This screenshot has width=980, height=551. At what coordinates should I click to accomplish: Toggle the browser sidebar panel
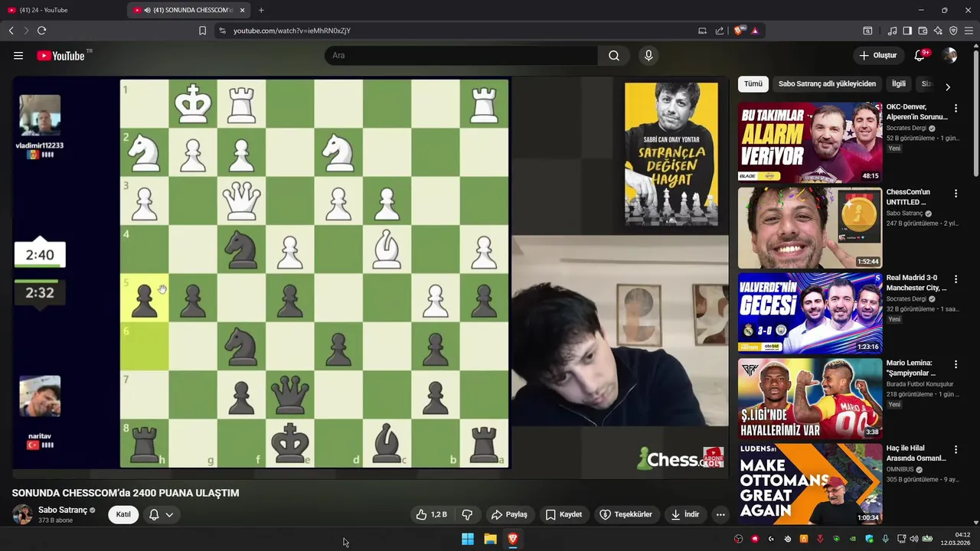tap(907, 31)
